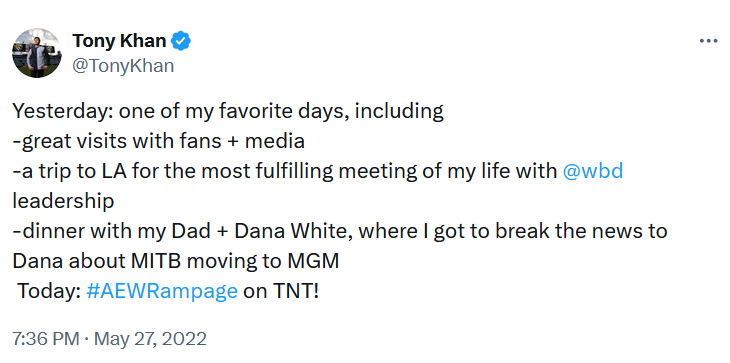Viewport: 730px width, 363px height.
Task: Open the Tony Khan display name profile link
Action: [x=119, y=41]
